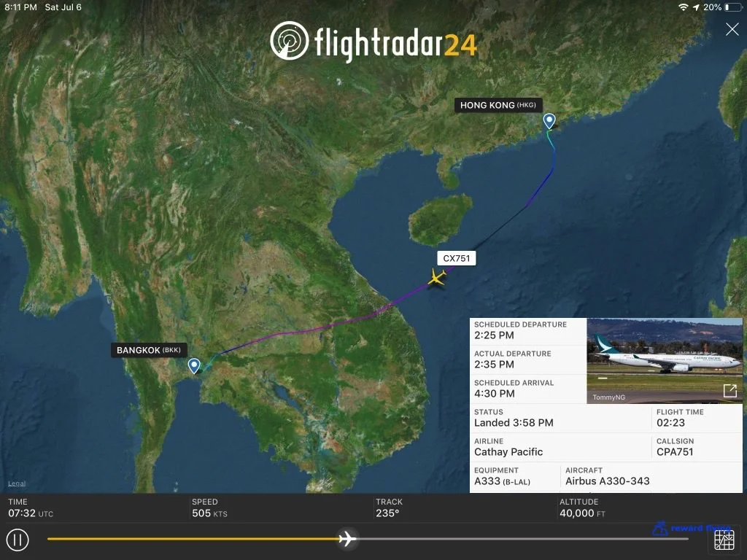
Task: Tap the CX751 flight label
Action: [457, 258]
